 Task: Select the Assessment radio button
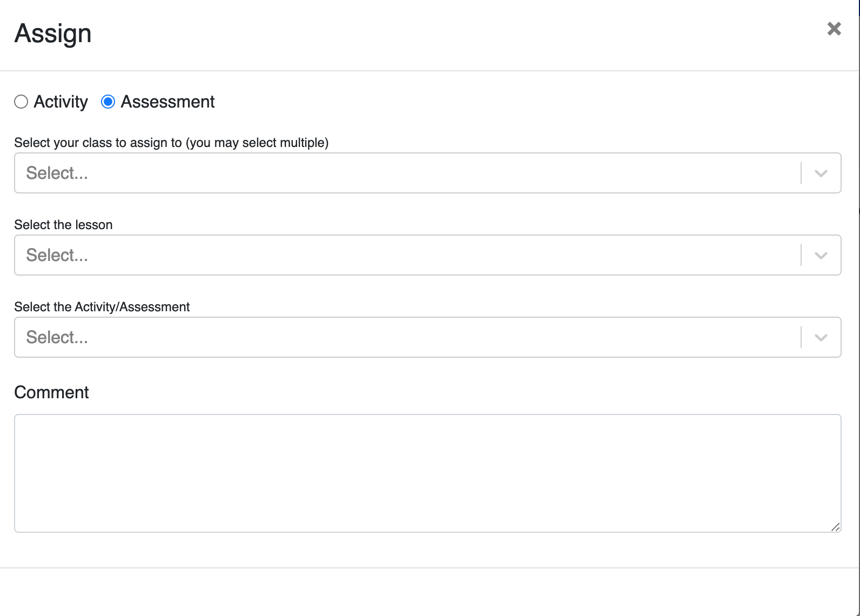pyautogui.click(x=109, y=102)
